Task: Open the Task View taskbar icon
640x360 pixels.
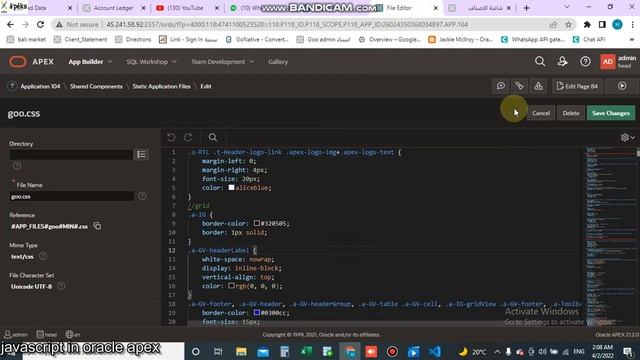Action: 218,351
